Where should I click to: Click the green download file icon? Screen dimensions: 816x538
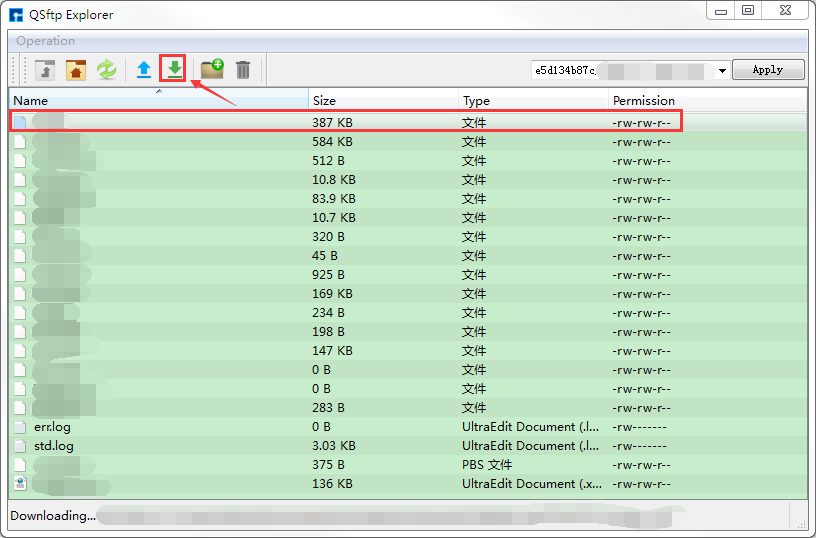point(174,70)
